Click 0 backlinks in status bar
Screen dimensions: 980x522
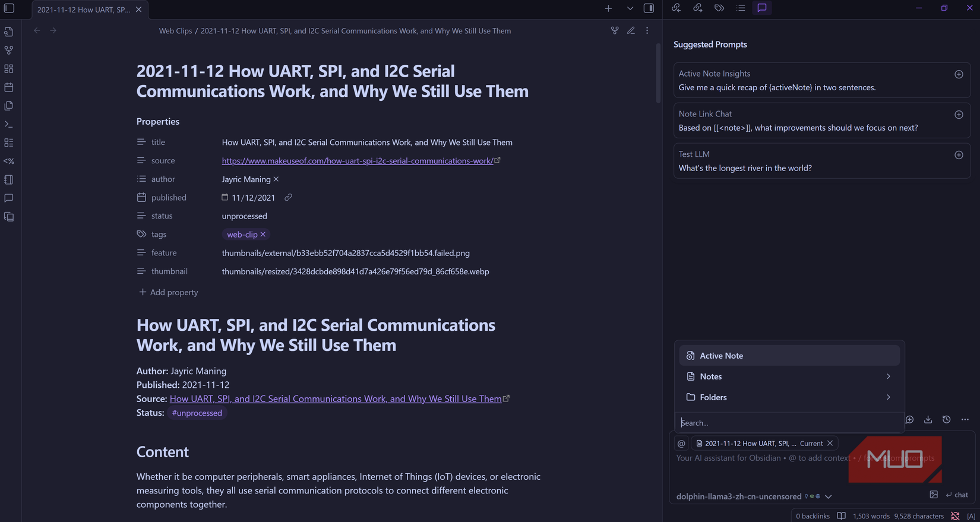[813, 516]
